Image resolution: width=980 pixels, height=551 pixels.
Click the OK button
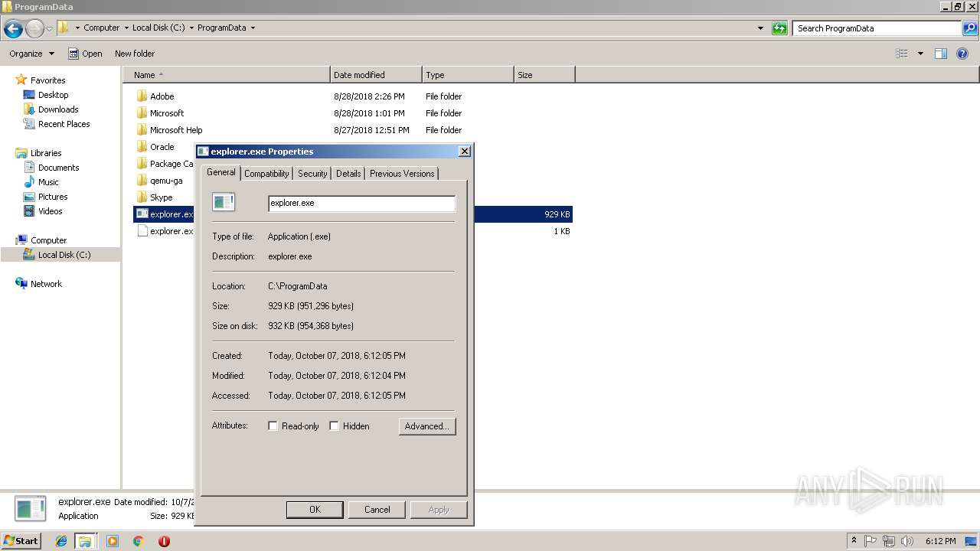click(x=315, y=510)
